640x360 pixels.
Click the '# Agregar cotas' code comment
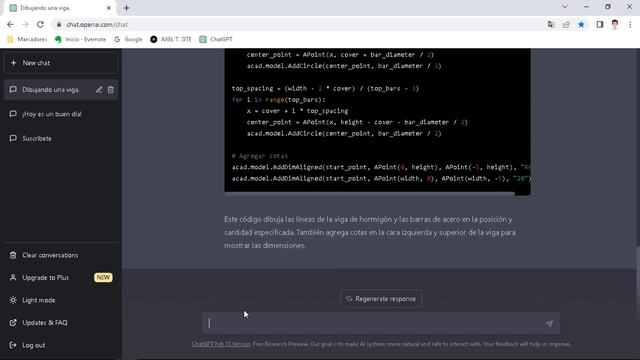click(x=260, y=156)
